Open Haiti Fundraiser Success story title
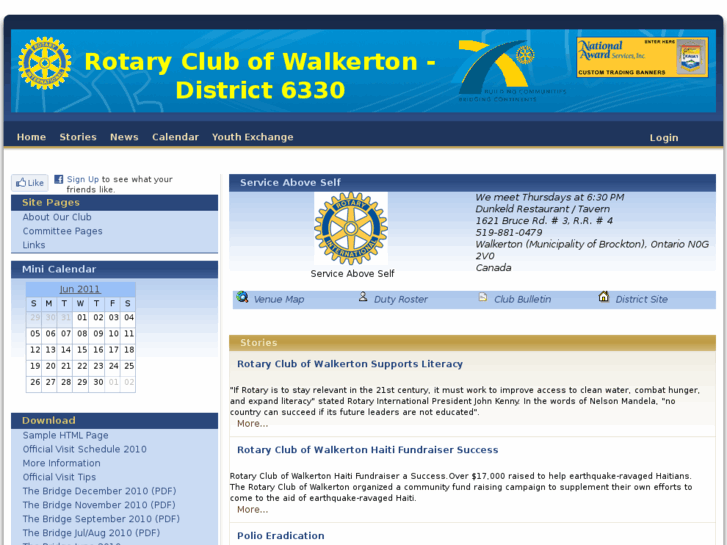 pos(367,449)
